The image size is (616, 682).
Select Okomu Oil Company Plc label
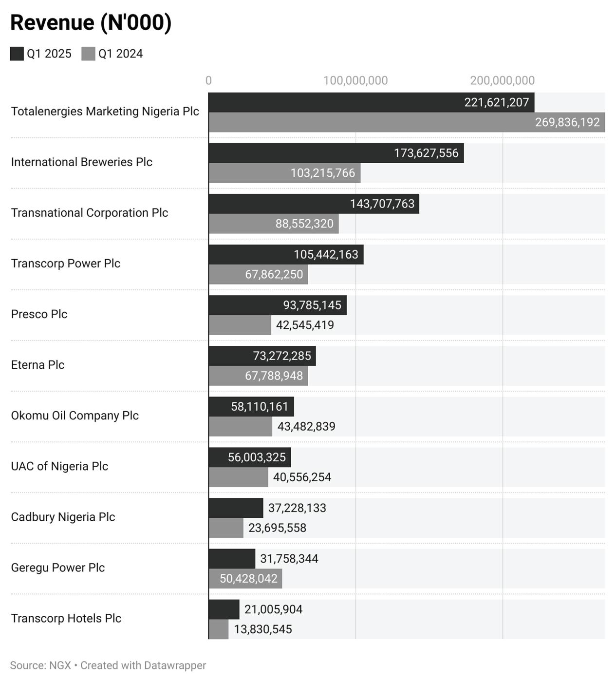click(x=75, y=416)
